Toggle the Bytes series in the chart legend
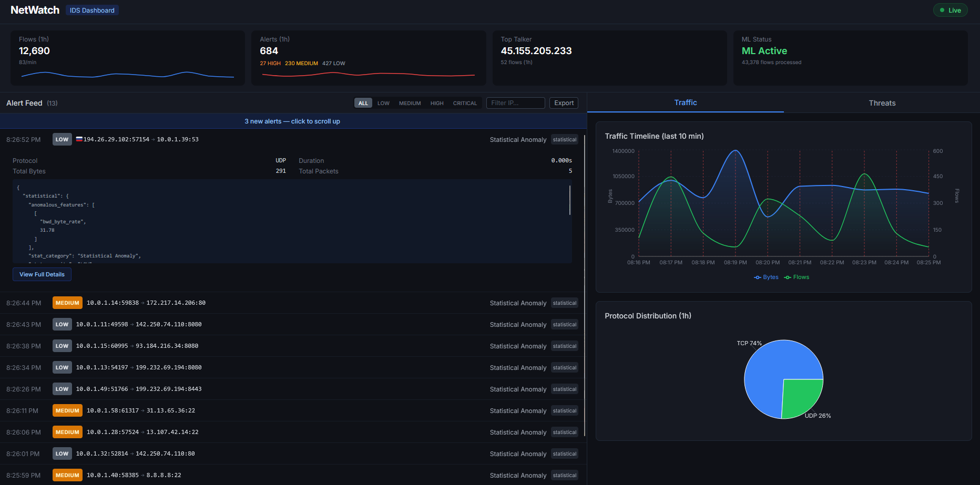This screenshot has width=980, height=485. click(766, 277)
